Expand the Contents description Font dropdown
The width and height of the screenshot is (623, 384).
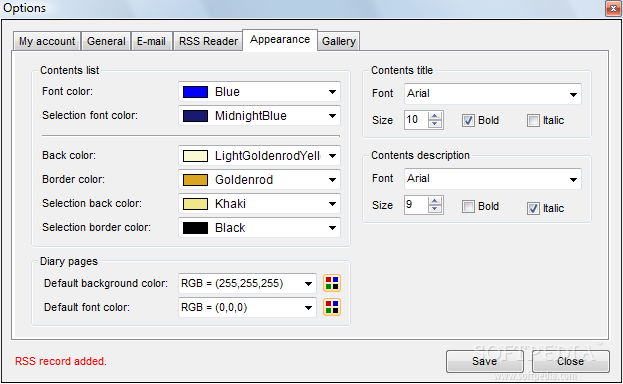[493, 179]
